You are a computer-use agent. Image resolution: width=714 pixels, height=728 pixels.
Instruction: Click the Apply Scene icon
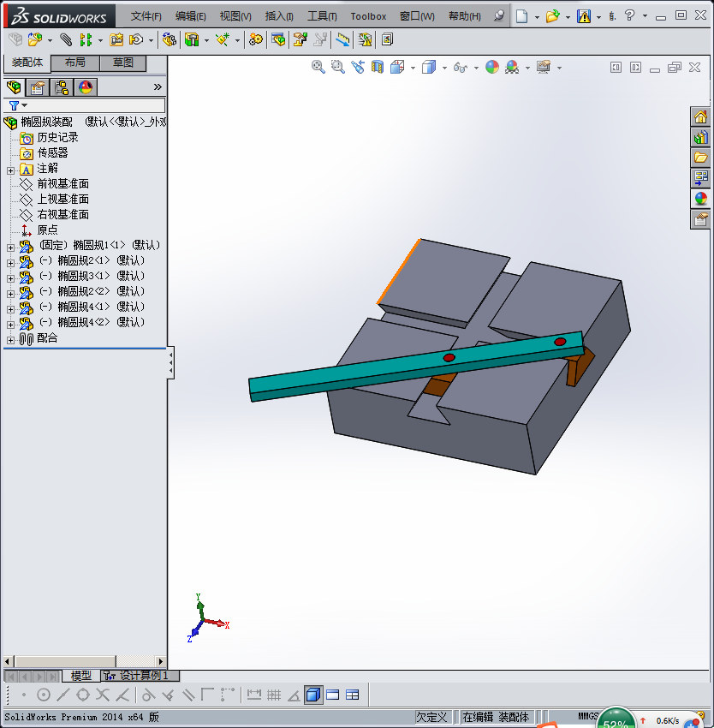(512, 68)
